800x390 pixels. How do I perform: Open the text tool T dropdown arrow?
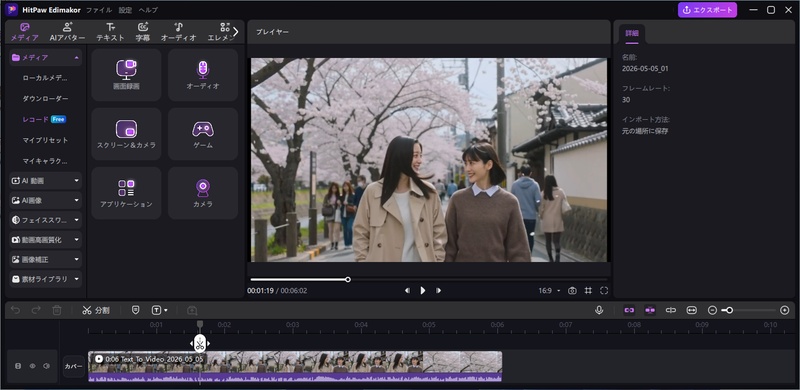tap(166, 310)
